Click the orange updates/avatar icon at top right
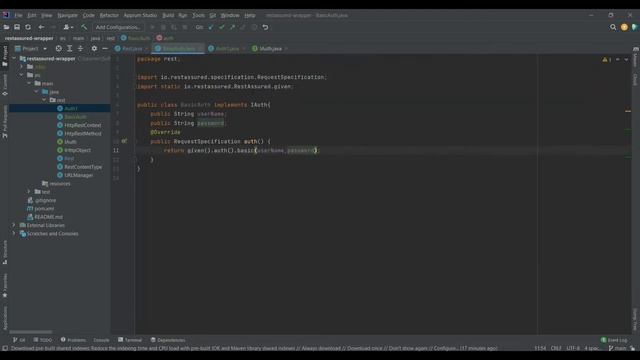The height and width of the screenshot is (360, 640). [x=624, y=27]
